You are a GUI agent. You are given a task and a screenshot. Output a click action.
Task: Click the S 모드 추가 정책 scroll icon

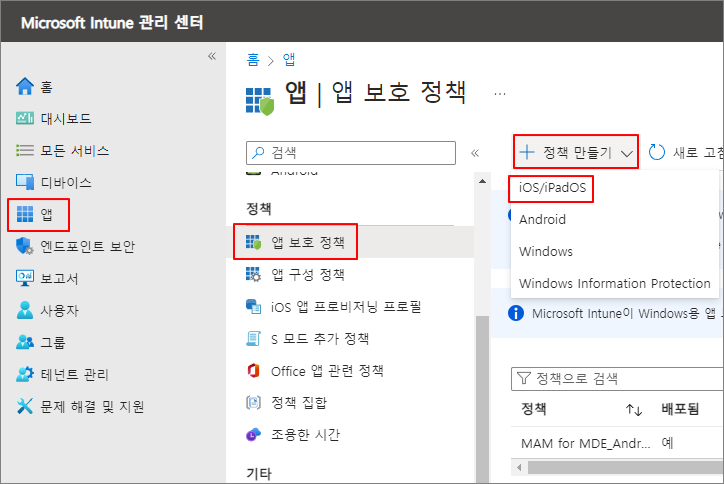point(253,338)
